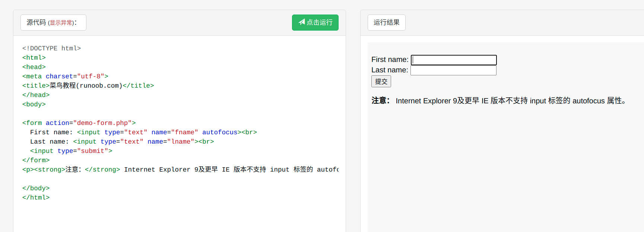
Task: Place cursor on the DOCTYPE html line
Action: tap(51, 48)
